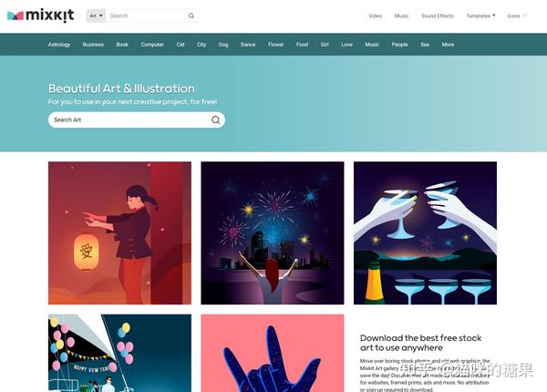This screenshot has height=392, width=547.
Task: Go to the Video section
Action: click(375, 16)
